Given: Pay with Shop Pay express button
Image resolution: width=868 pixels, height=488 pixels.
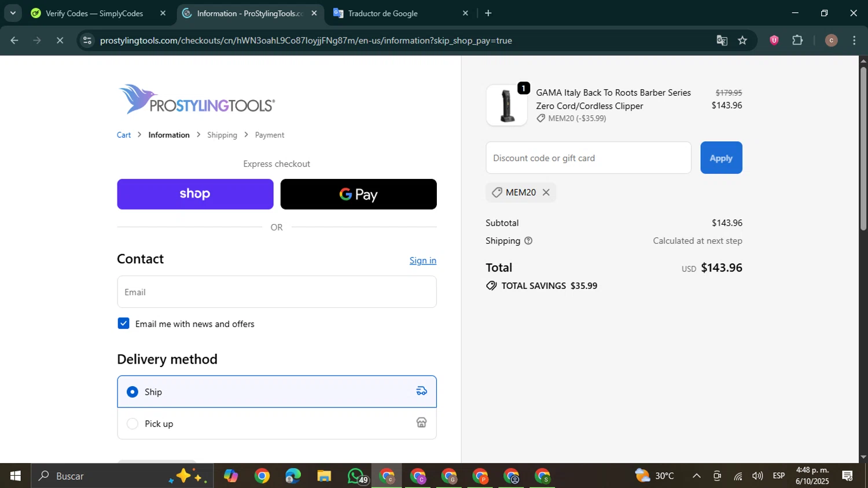Looking at the screenshot, I should pyautogui.click(x=195, y=194).
